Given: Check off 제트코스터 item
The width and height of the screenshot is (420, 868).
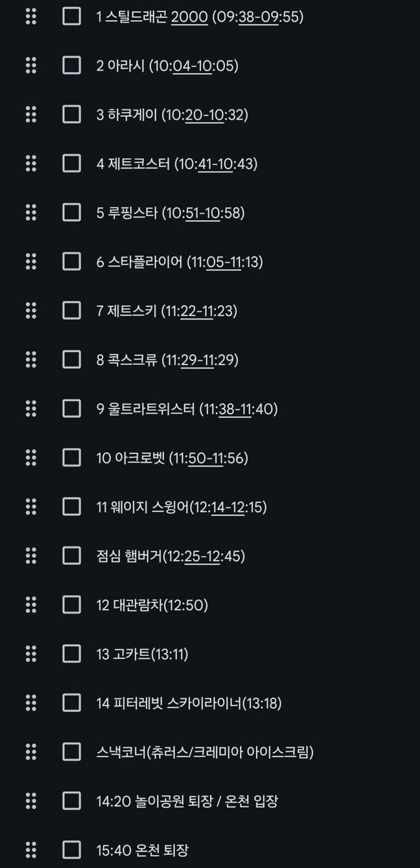Looking at the screenshot, I should pyautogui.click(x=72, y=163).
